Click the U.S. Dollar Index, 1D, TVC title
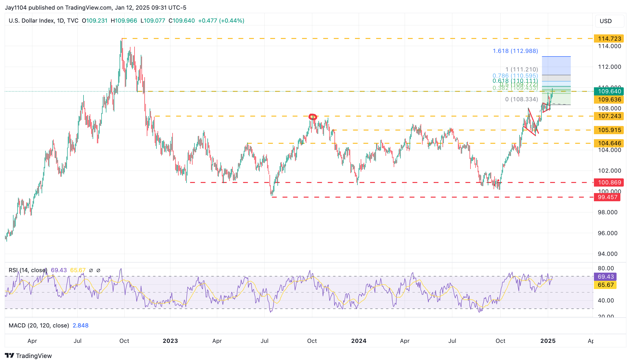This screenshot has height=364, width=631. pyautogui.click(x=44, y=20)
